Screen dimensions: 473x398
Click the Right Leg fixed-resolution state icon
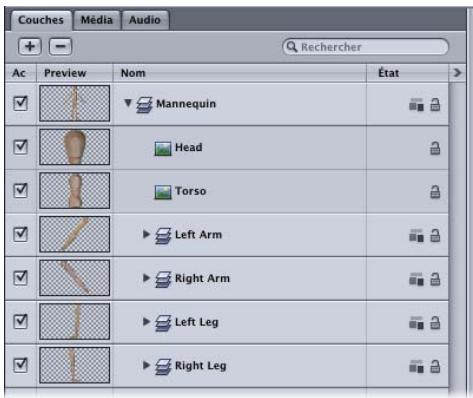416,367
